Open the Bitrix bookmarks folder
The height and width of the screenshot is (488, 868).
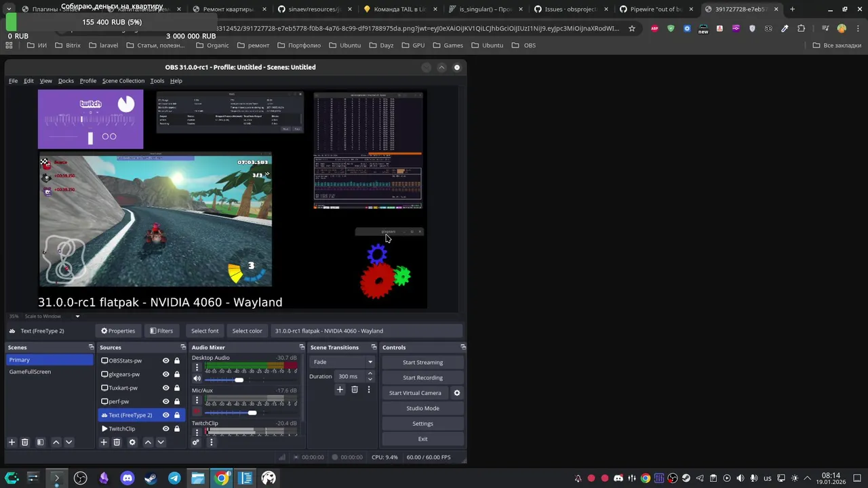click(x=66, y=45)
